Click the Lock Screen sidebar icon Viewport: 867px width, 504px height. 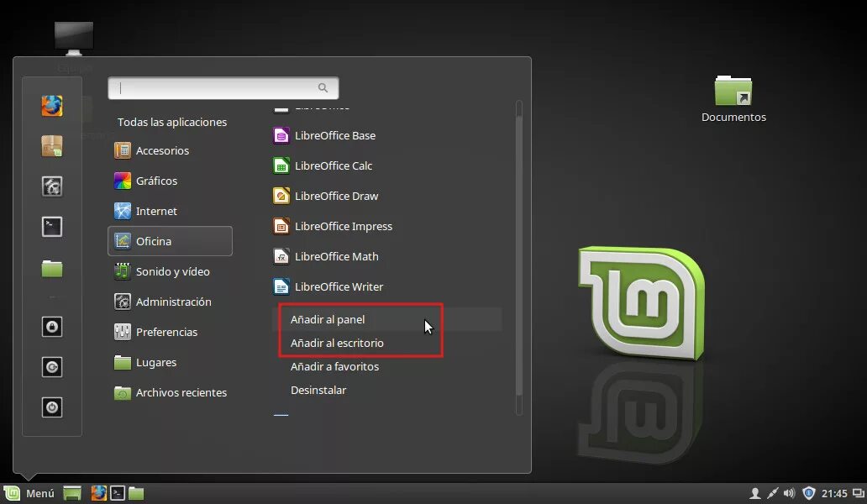tap(52, 327)
